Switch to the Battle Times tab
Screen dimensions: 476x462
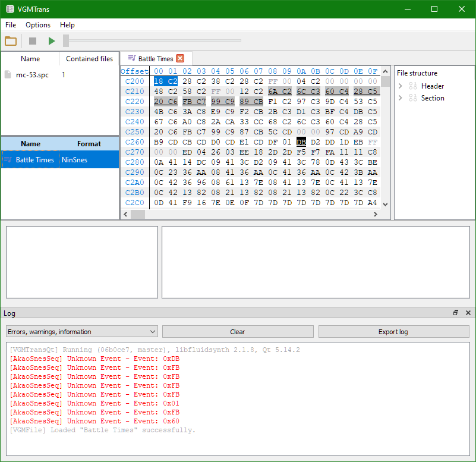(x=156, y=59)
